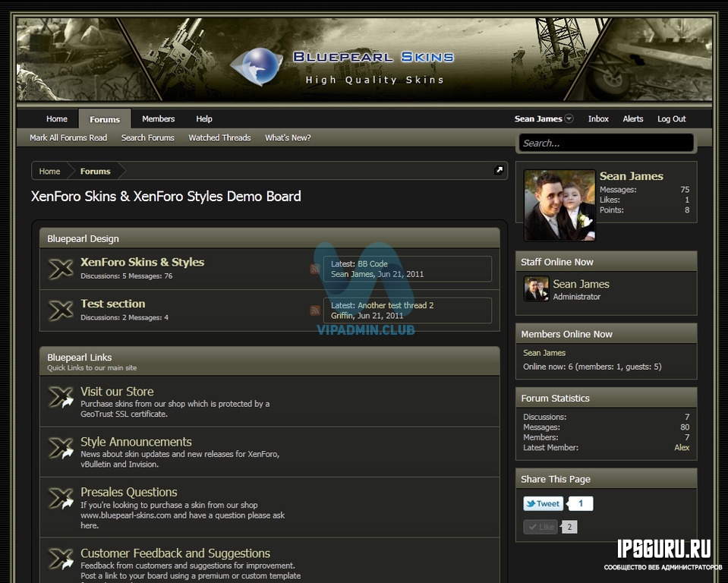This screenshot has width=728, height=583.
Task: Open the Style Announcements link
Action: tap(136, 442)
